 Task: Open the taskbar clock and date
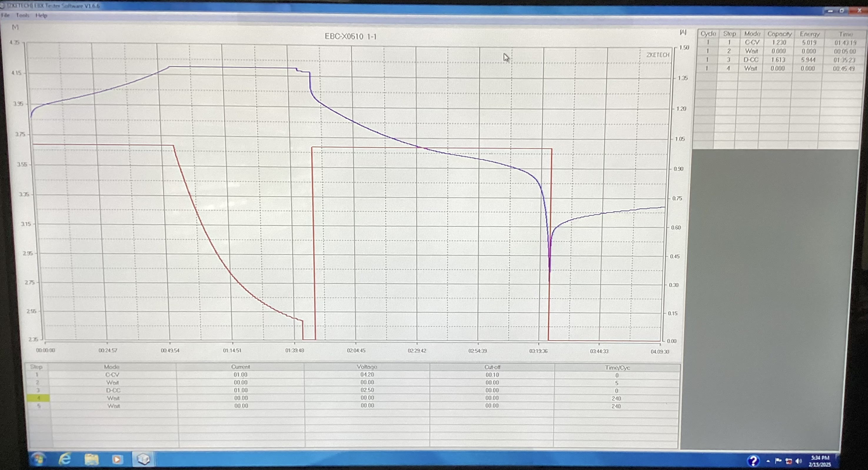(x=820, y=461)
